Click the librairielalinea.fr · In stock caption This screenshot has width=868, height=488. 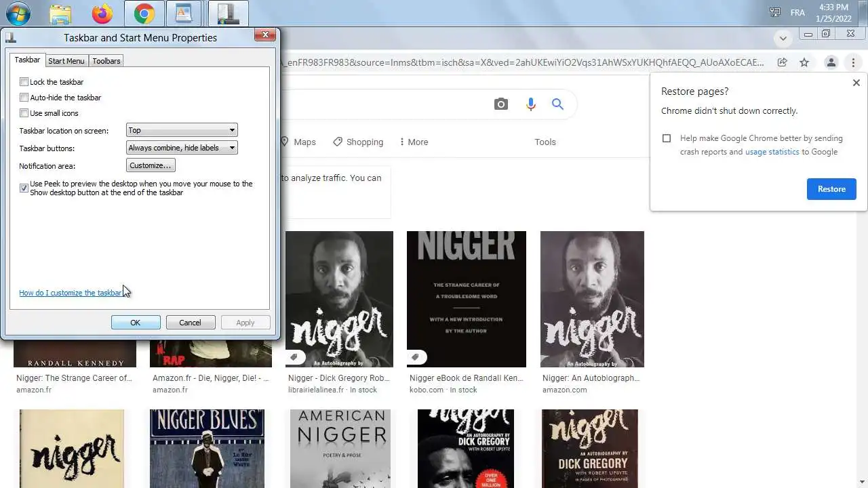(332, 390)
